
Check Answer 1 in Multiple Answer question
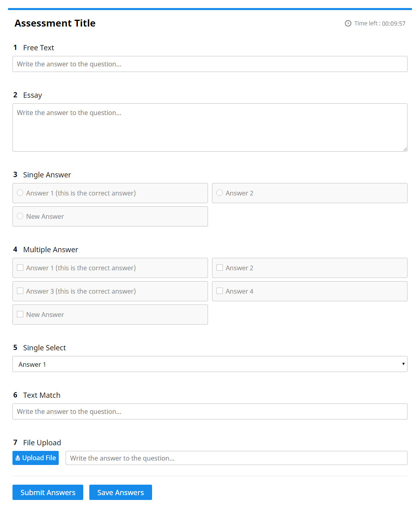(x=20, y=268)
